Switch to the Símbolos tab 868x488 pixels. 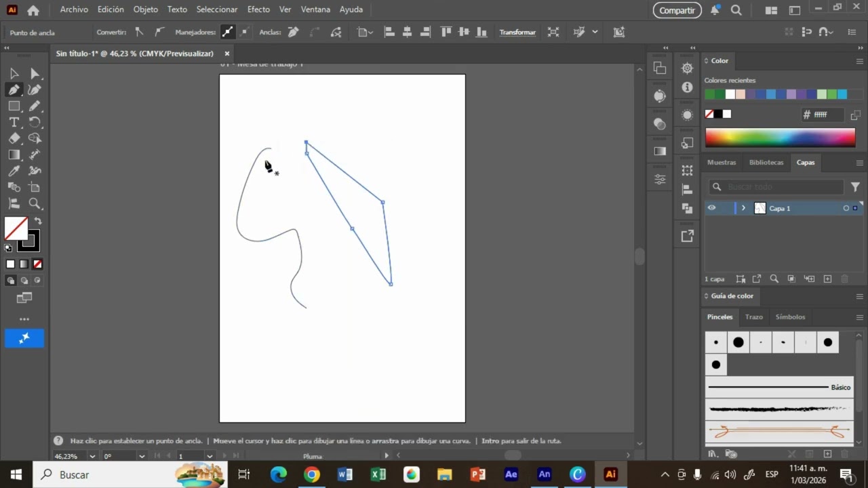coord(790,317)
